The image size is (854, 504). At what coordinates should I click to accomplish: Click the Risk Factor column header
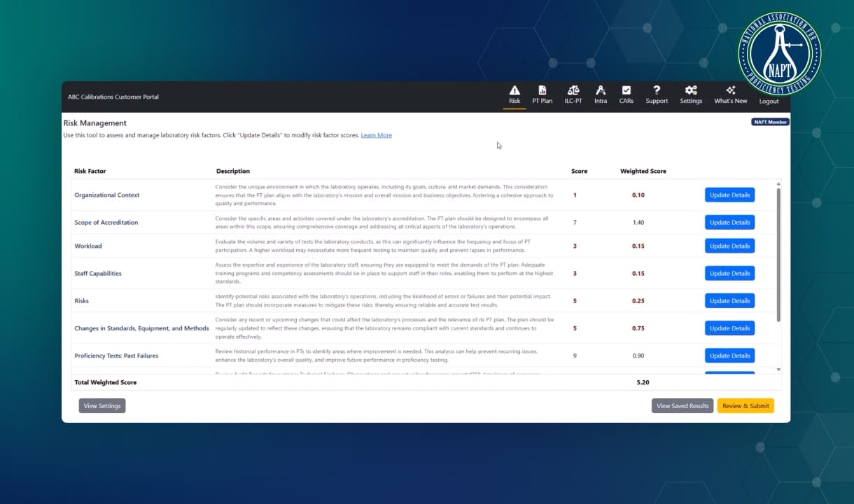[90, 171]
